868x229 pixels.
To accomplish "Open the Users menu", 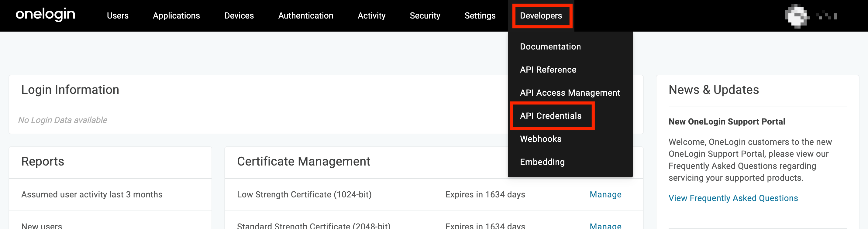I will [118, 16].
